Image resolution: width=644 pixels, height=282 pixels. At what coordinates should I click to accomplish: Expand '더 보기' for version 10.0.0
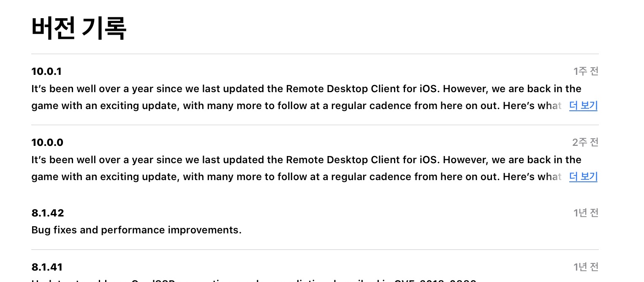tap(583, 177)
